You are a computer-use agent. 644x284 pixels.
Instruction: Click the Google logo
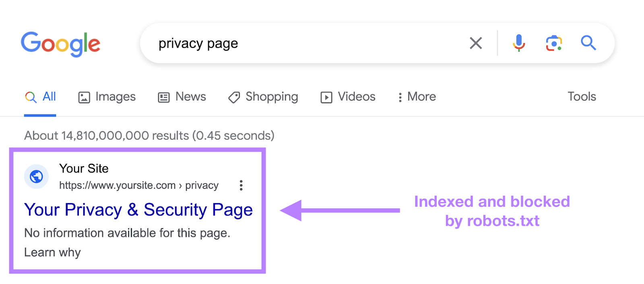pos(60,44)
